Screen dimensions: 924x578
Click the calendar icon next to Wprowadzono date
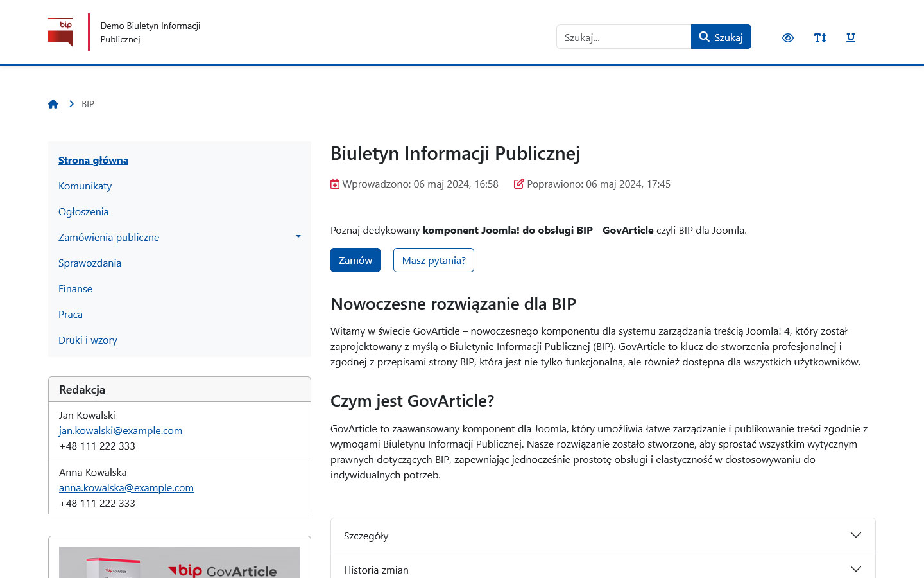334,184
